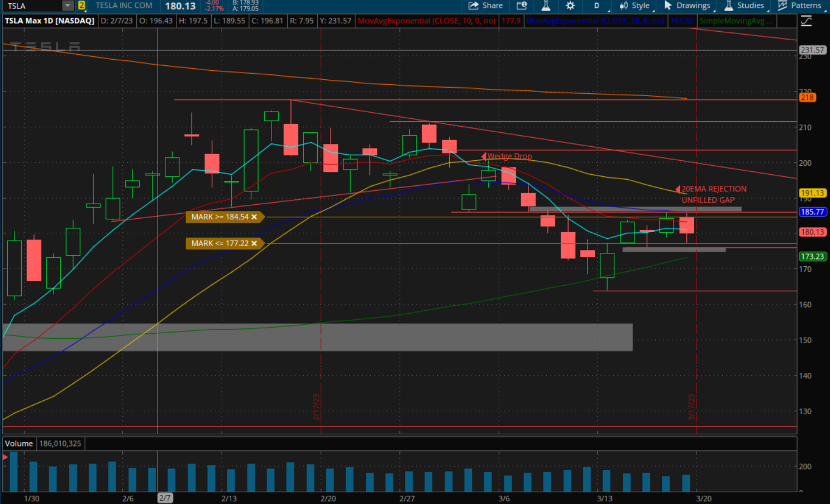
Task: Click the 2/6 date axis label
Action: tap(128, 498)
